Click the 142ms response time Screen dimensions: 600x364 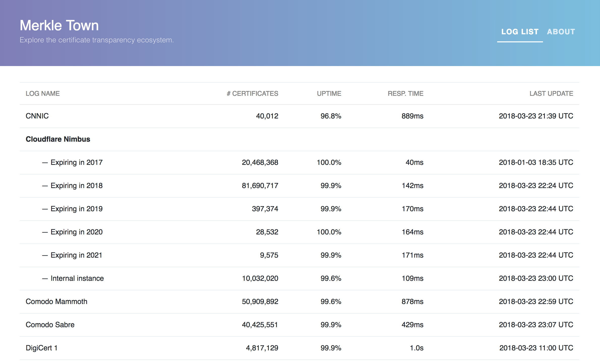tap(413, 186)
